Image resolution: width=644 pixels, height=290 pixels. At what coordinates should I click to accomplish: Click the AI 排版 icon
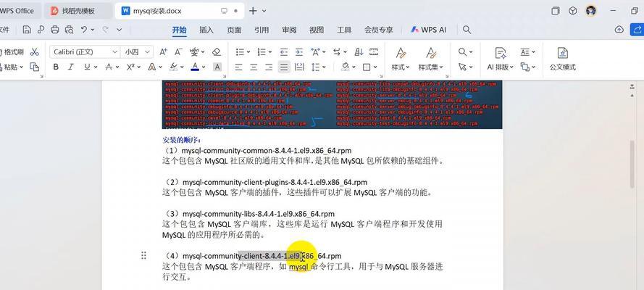(501, 59)
